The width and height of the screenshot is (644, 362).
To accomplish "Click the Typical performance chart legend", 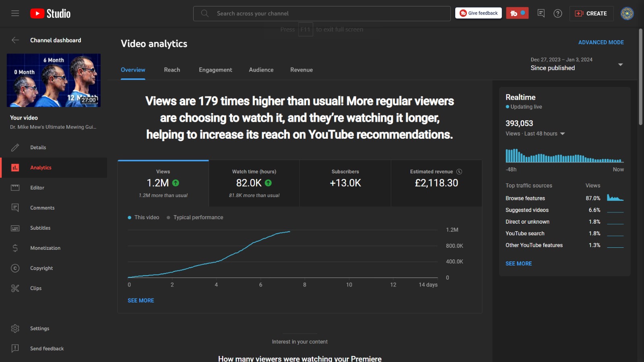I will coord(195,217).
